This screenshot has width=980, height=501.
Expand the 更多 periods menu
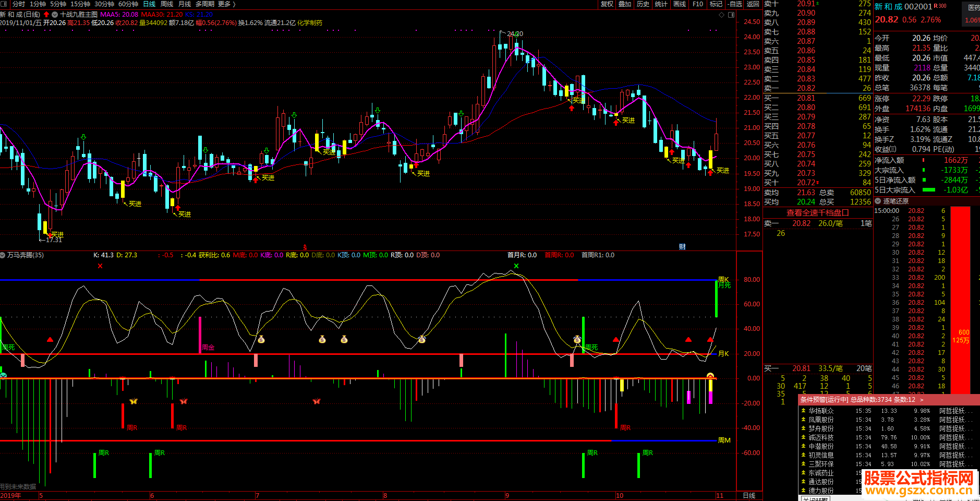[227, 4]
